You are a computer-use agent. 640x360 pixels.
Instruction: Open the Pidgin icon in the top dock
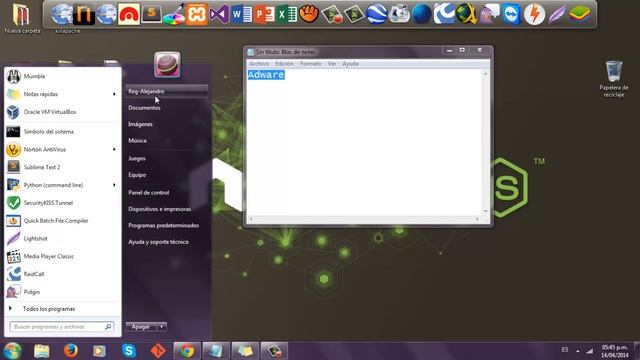pyautogui.click(x=489, y=14)
